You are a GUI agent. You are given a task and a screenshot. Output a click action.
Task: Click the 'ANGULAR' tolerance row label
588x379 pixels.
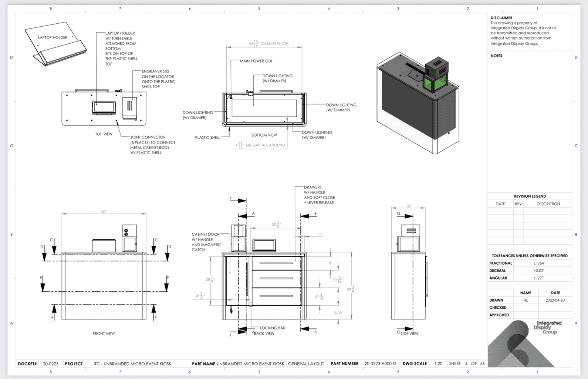coord(498,278)
